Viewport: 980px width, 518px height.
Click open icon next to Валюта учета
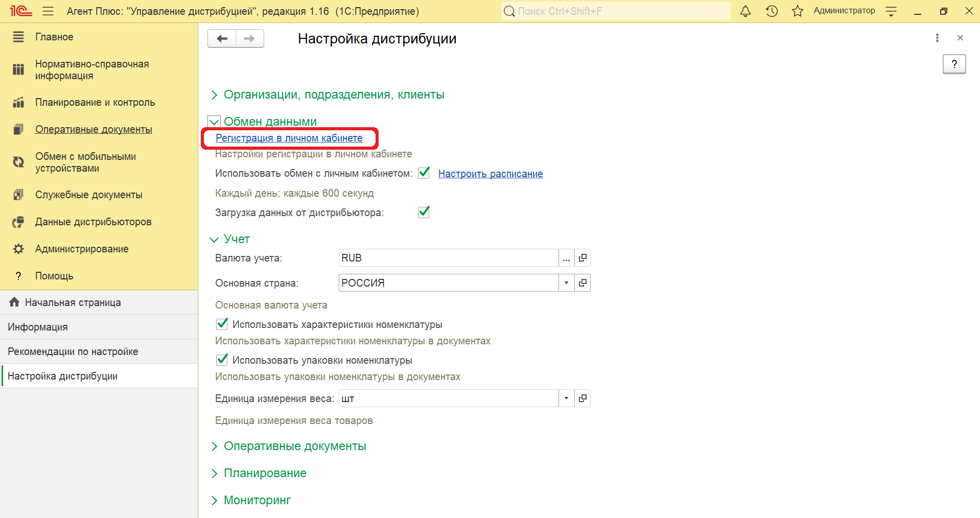pyautogui.click(x=582, y=258)
